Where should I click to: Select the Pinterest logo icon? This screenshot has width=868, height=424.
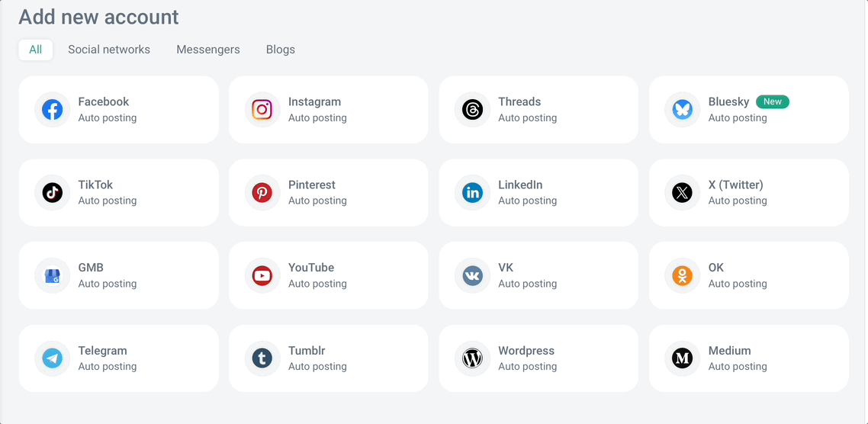[262, 193]
